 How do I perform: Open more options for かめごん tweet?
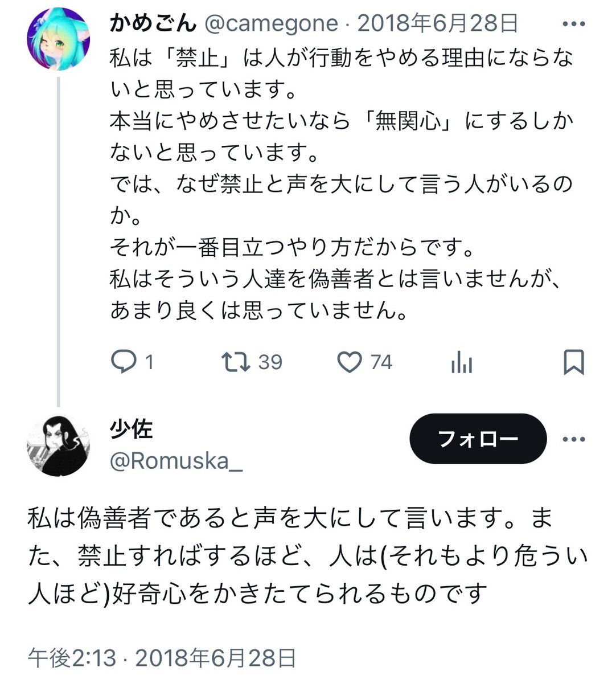click(573, 24)
